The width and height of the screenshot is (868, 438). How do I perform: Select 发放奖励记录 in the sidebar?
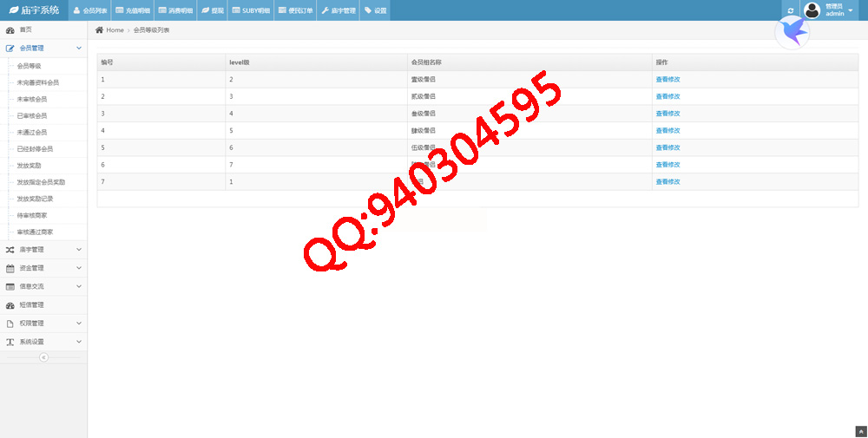35,199
